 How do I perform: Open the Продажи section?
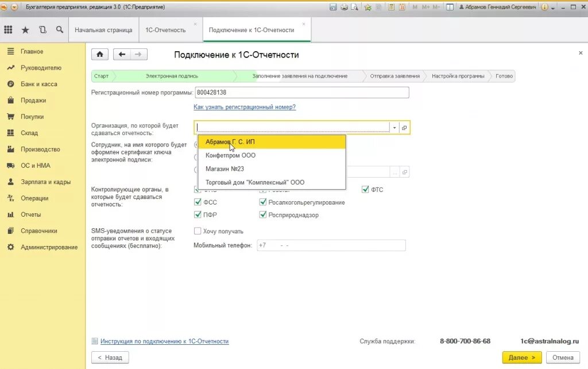[33, 100]
